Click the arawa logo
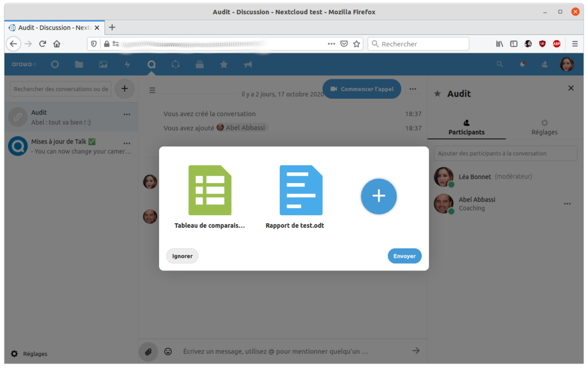588x368 pixels. coord(24,64)
